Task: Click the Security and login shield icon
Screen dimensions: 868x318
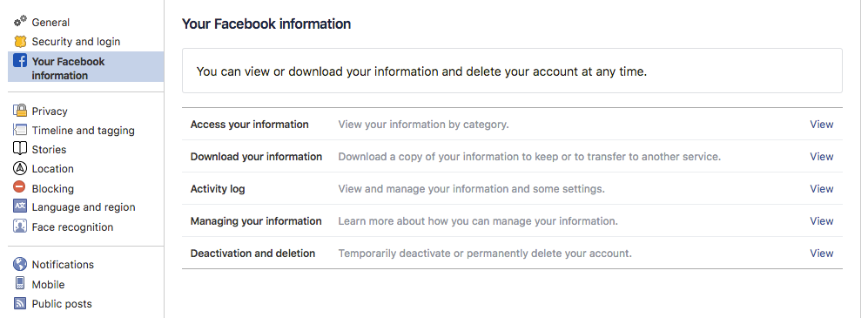Action: (x=20, y=42)
